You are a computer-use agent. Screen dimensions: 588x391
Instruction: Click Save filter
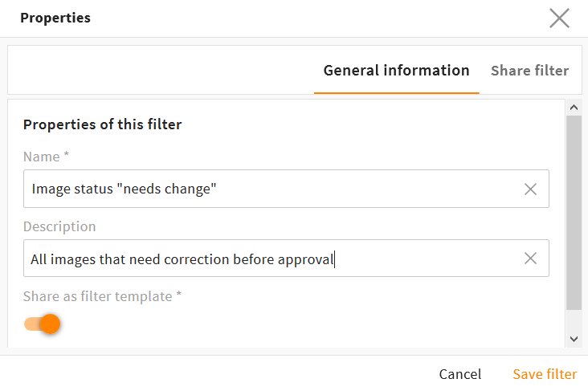[545, 374]
